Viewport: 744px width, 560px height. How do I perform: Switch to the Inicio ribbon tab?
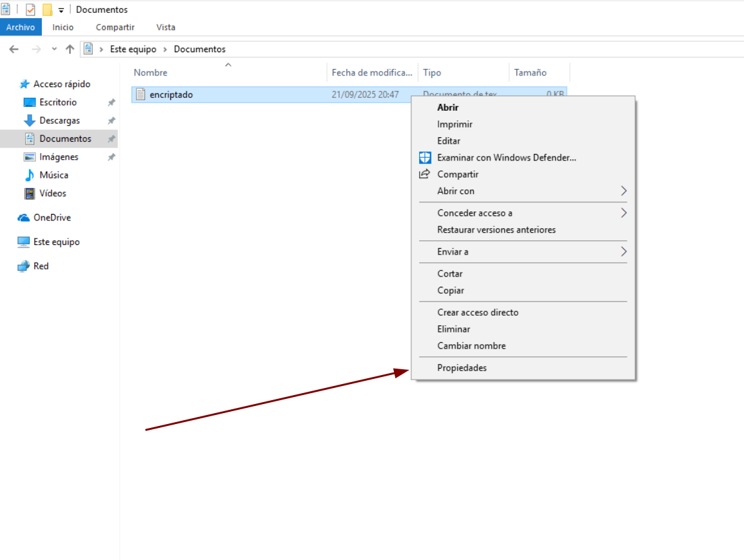63,27
